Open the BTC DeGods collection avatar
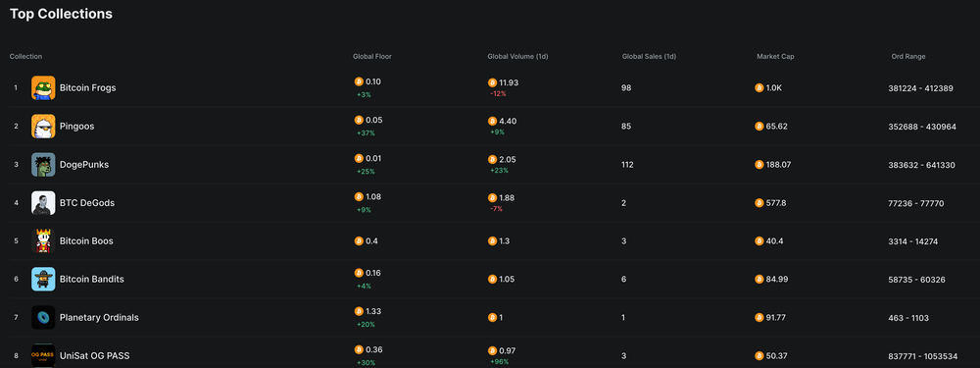980x368 pixels. 43,203
